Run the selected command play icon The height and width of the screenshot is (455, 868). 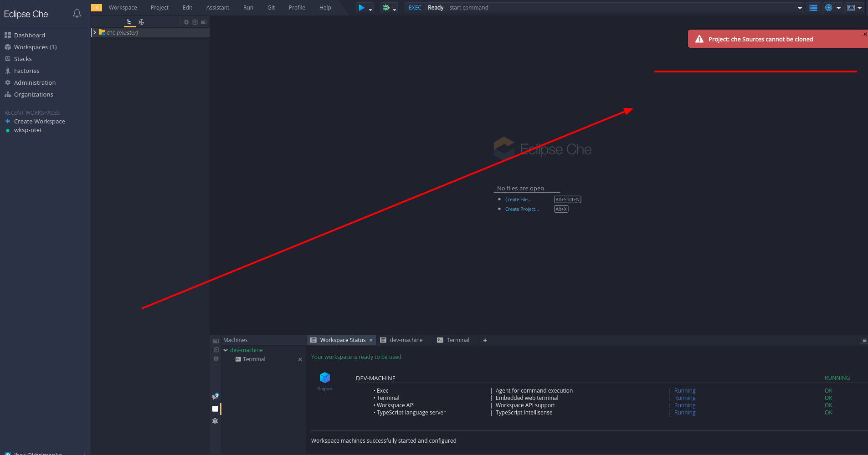pyautogui.click(x=361, y=8)
